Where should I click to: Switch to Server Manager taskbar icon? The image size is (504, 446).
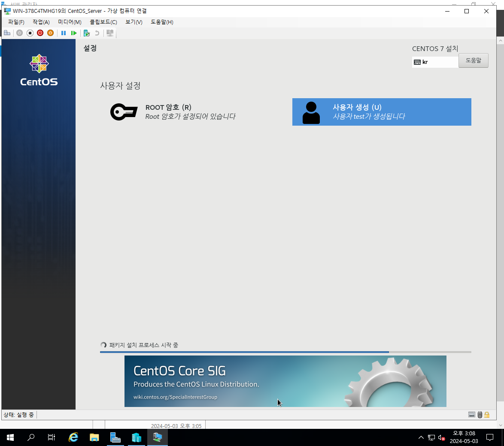115,437
